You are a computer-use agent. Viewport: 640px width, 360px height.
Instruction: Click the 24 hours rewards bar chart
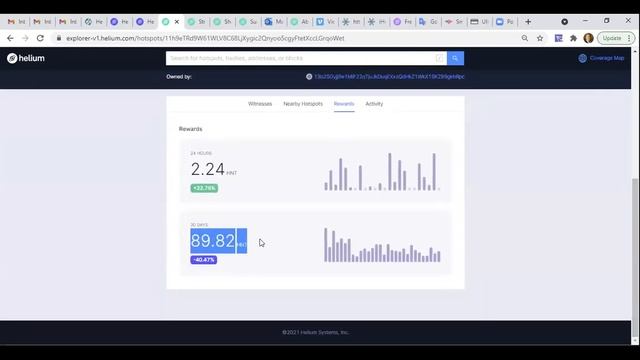click(382, 171)
